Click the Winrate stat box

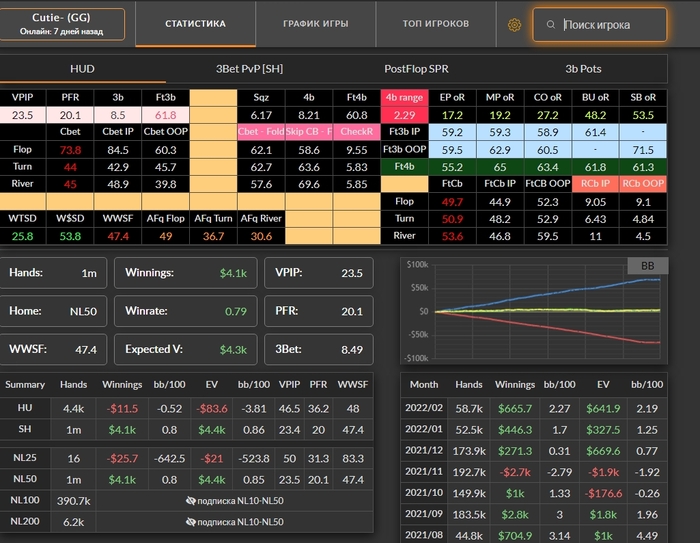pos(184,310)
